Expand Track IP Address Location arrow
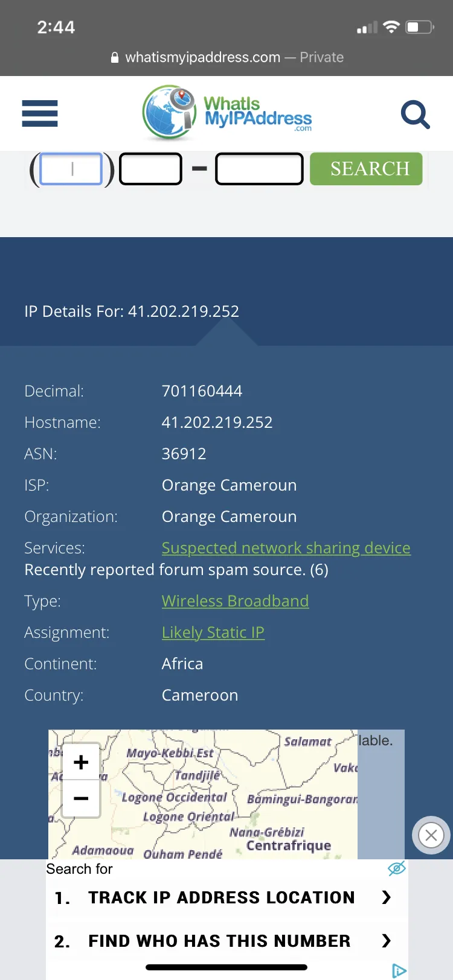 click(x=387, y=897)
